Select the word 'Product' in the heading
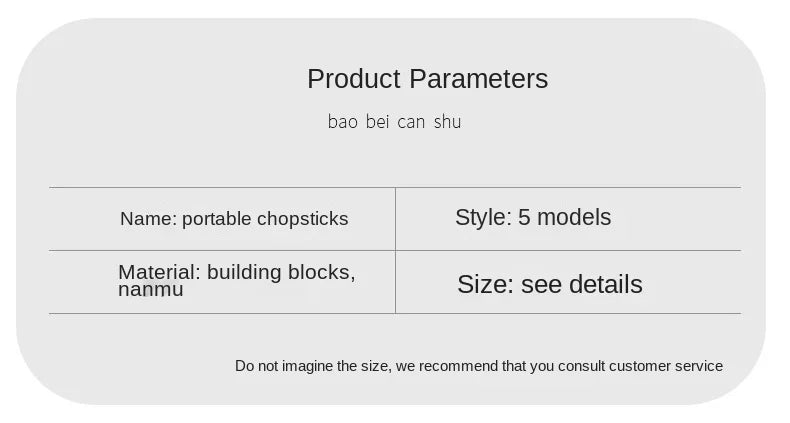 (x=355, y=79)
